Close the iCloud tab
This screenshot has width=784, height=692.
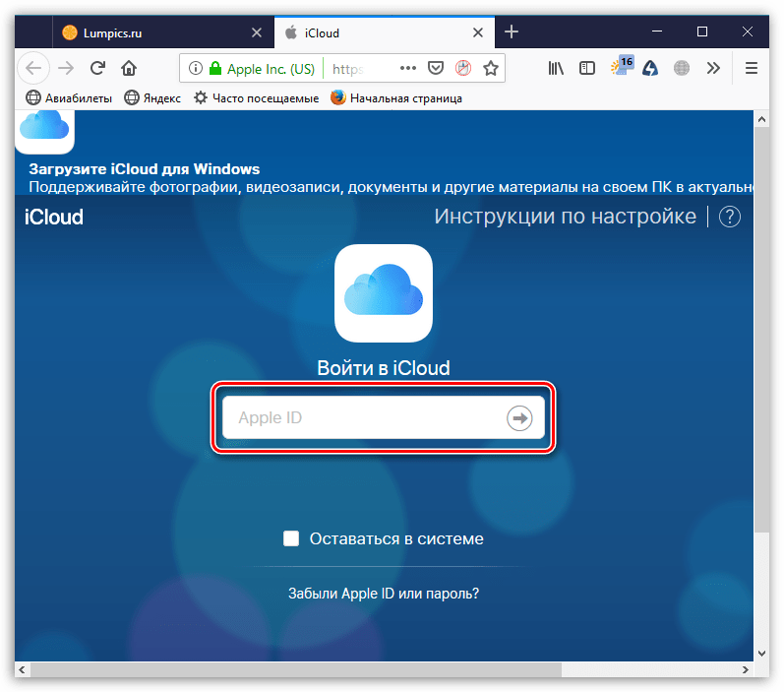click(478, 32)
